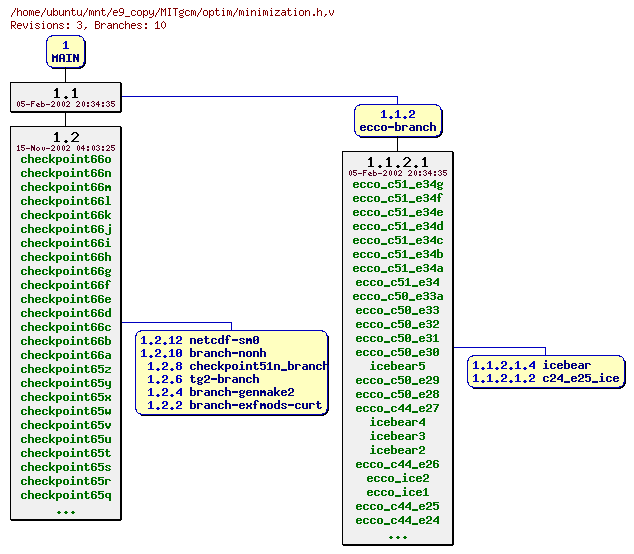Click tag checkpoint65v
The image size is (634, 554).
(x=66, y=425)
